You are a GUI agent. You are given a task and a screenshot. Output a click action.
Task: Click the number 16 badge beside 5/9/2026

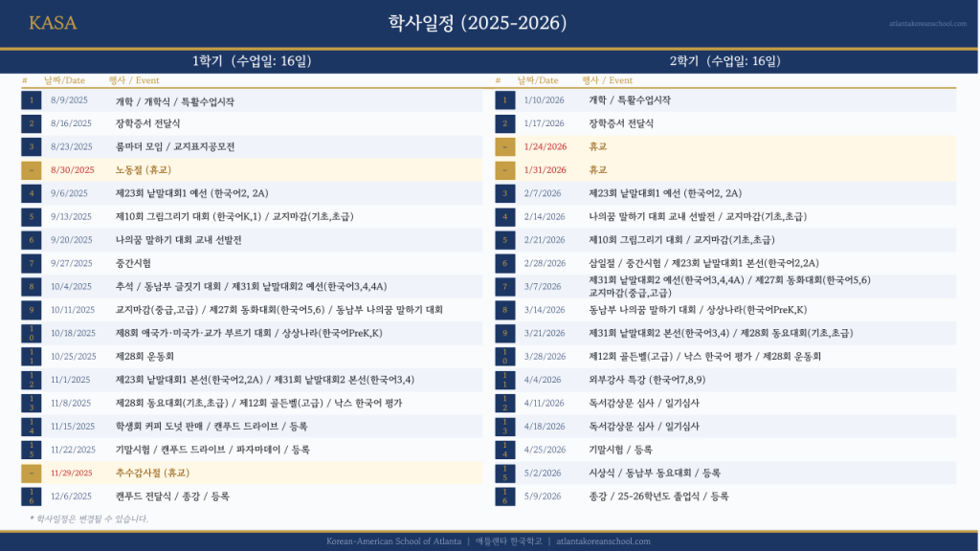click(505, 496)
